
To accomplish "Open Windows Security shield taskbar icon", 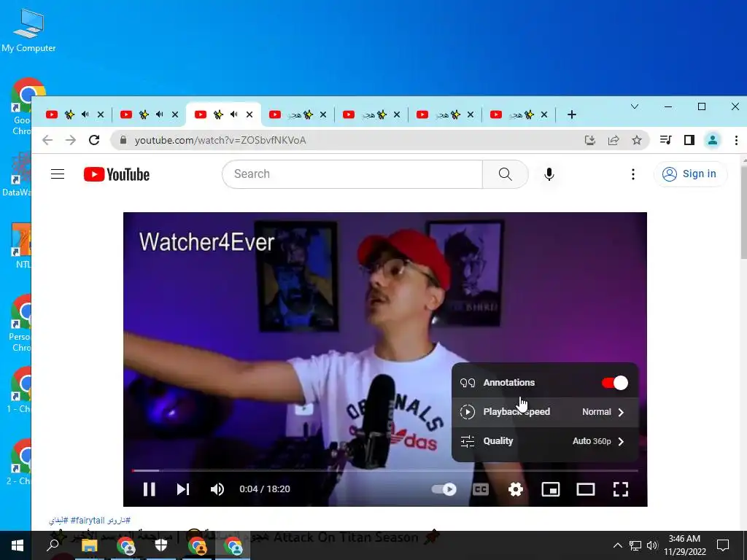I will pos(161,545).
